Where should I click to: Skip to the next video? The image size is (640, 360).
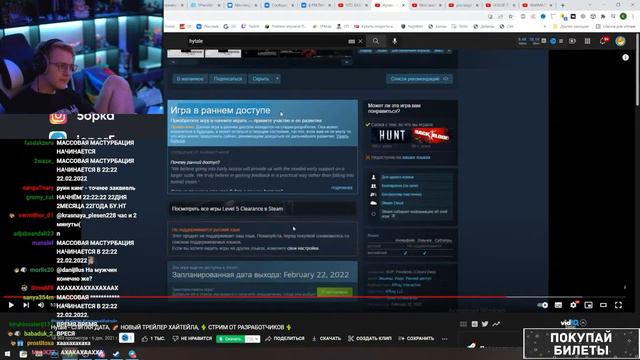pyautogui.click(x=26, y=305)
